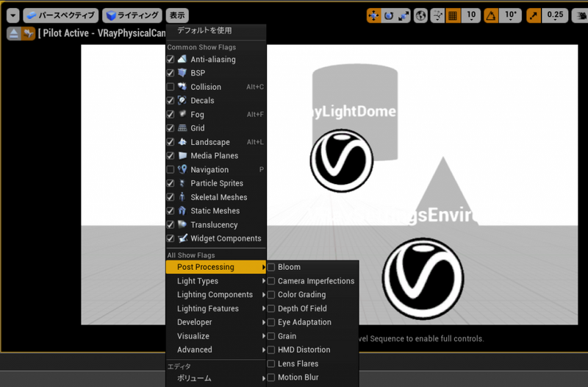Screen dimensions: 588x387
Task: Toggle the Widget Components checkbox
Action: [x=171, y=238]
